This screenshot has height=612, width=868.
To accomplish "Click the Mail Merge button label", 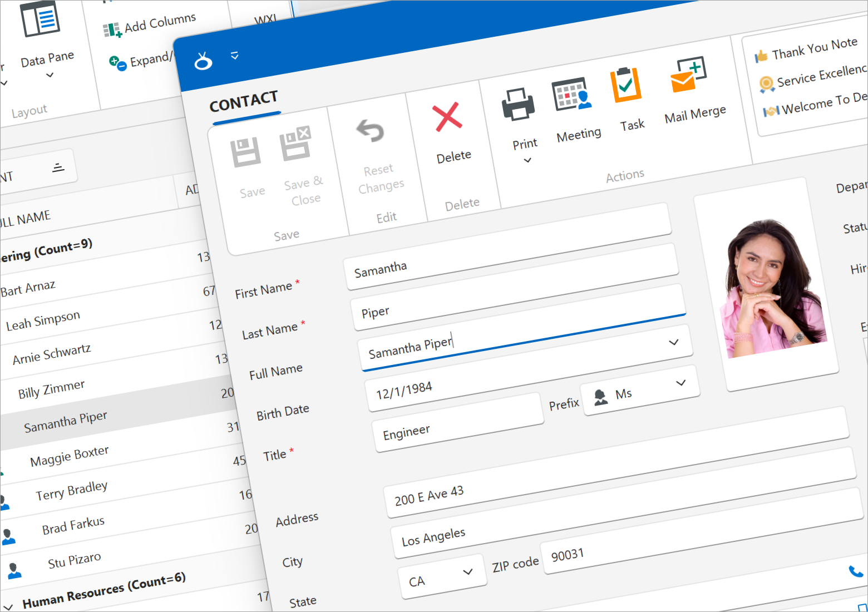I will click(x=696, y=114).
